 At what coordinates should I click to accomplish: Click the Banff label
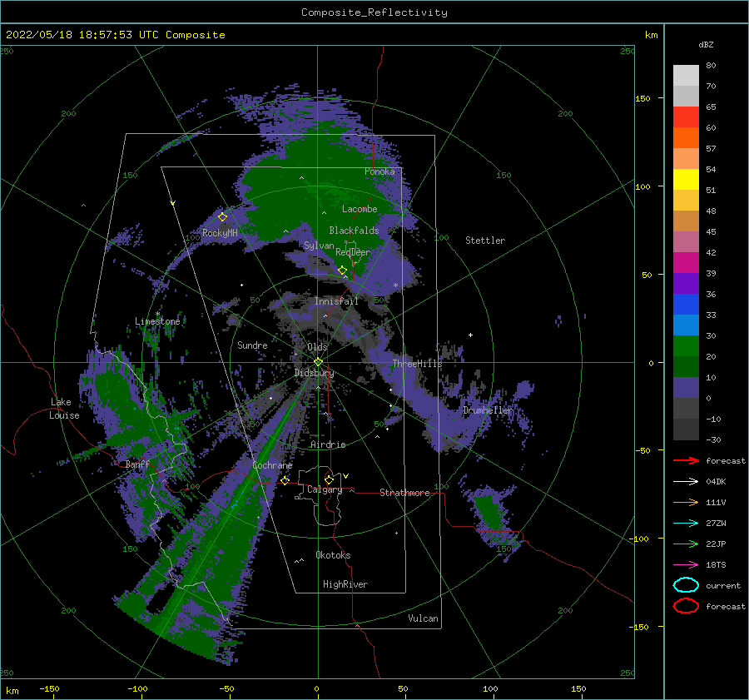click(x=137, y=464)
